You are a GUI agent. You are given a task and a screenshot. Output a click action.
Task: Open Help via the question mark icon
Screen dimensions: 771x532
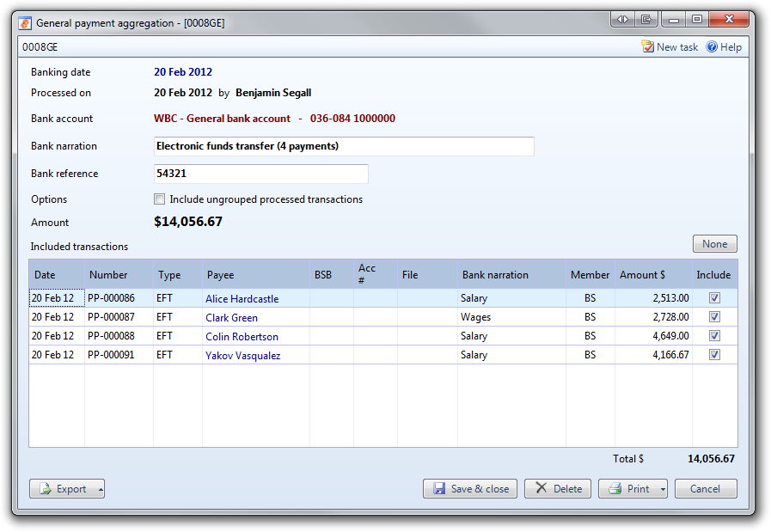[712, 46]
